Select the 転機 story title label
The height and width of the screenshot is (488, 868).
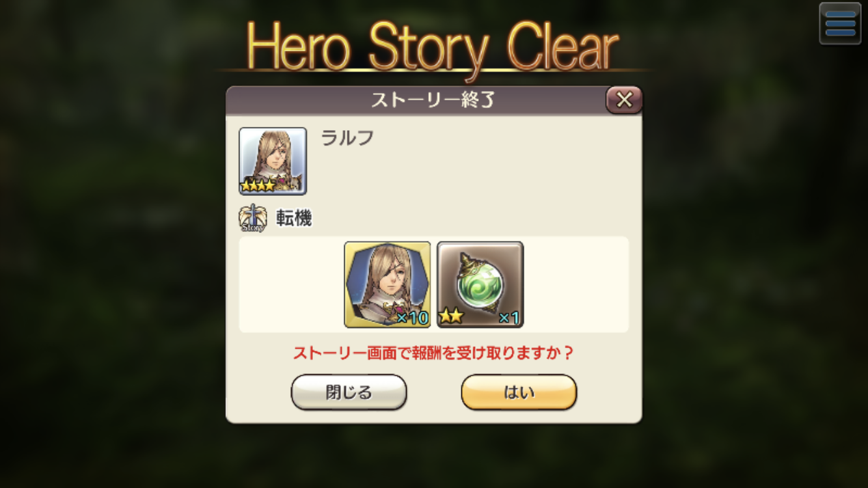pos(294,219)
